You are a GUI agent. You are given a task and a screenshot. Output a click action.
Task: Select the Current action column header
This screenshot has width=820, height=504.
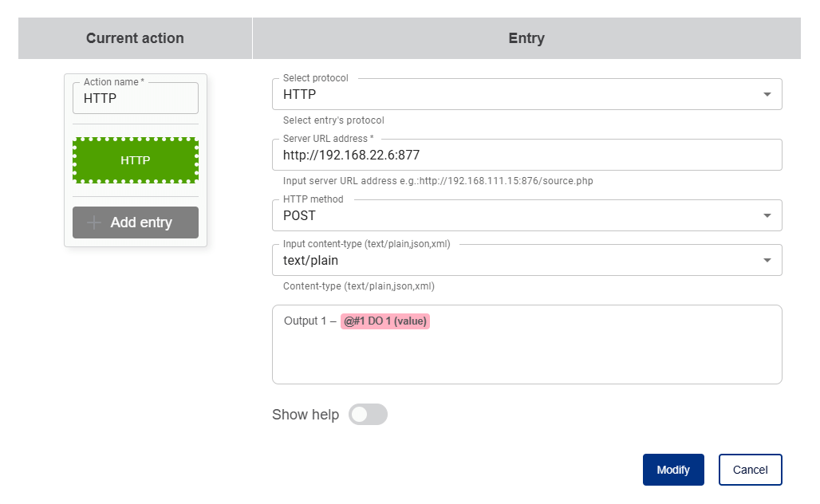pyautogui.click(x=135, y=38)
